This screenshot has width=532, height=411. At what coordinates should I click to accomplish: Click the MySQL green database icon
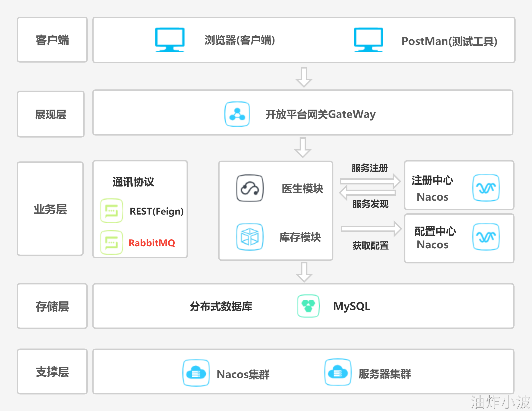pyautogui.click(x=308, y=306)
